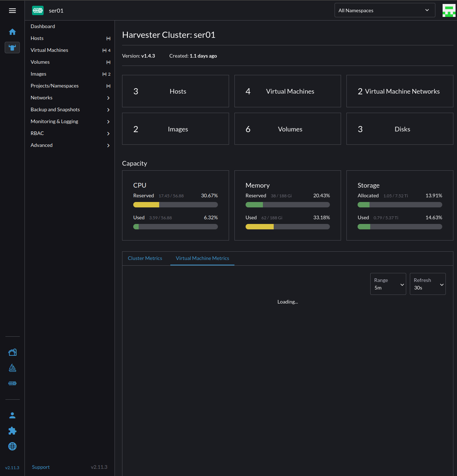
Task: Open the sailboat icon in left rail
Action: [12, 368]
